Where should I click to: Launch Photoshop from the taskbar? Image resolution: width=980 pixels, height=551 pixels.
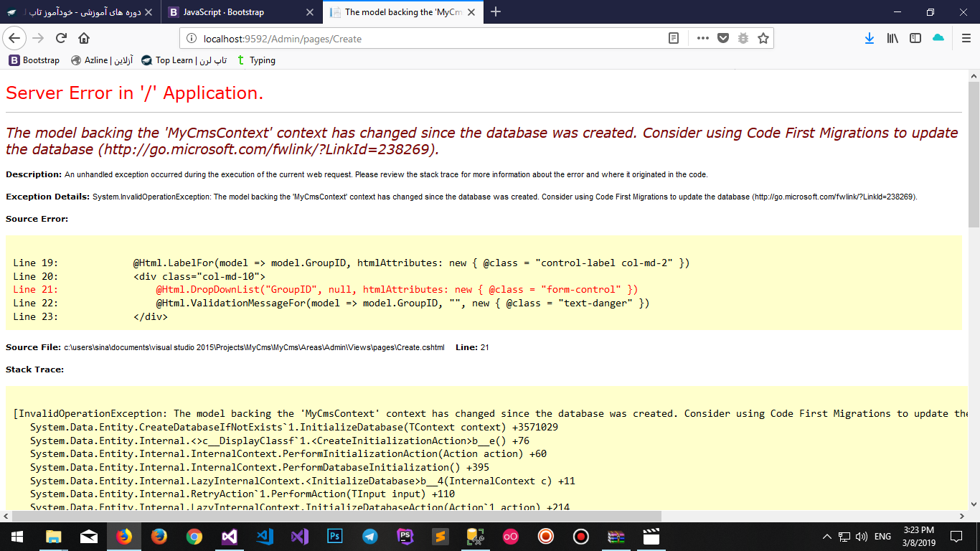click(334, 536)
